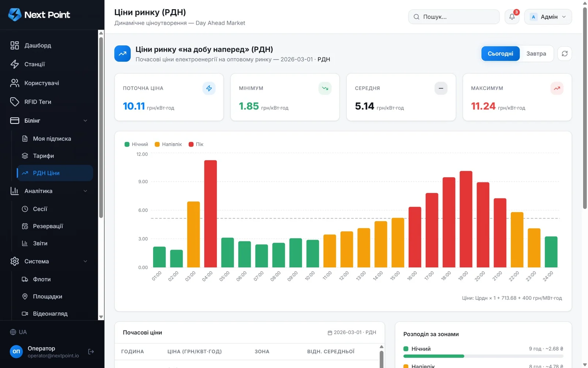This screenshot has width=588, height=368.
Task: Click the sidebar scrollbar down arrow
Action: coord(101,317)
